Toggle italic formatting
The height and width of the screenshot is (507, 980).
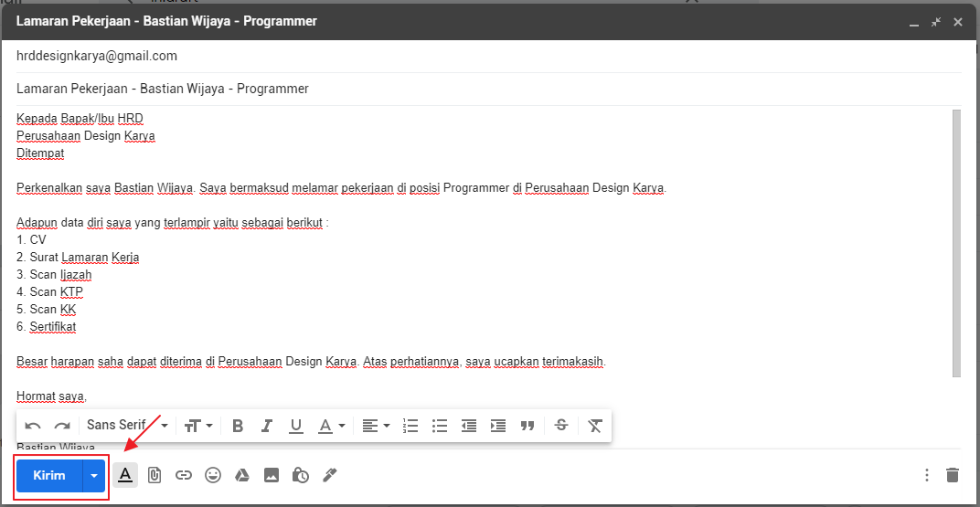(267, 426)
